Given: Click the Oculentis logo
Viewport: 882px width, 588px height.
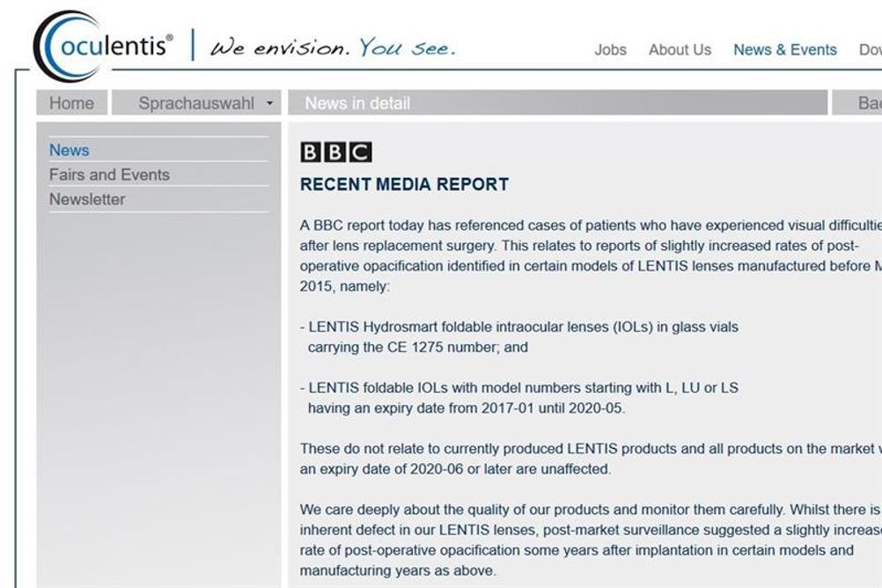Looking at the screenshot, I should tap(104, 46).
